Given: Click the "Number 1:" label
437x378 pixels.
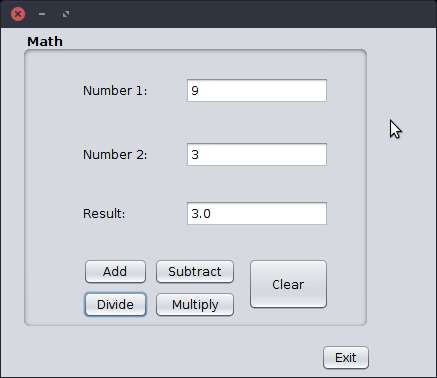Looking at the screenshot, I should tap(115, 91).
